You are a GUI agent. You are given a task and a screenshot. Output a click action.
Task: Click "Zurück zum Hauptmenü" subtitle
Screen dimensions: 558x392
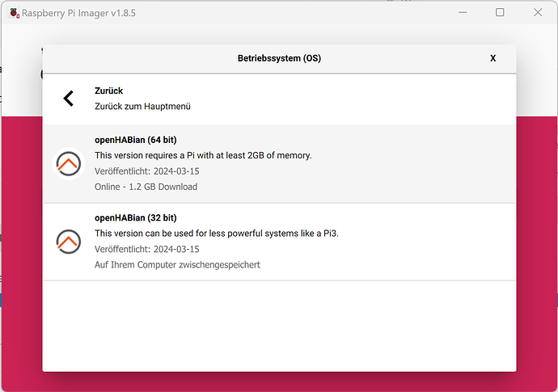(142, 107)
